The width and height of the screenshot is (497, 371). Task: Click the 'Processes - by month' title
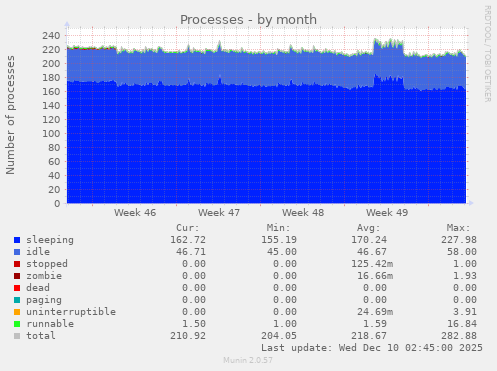248,20
